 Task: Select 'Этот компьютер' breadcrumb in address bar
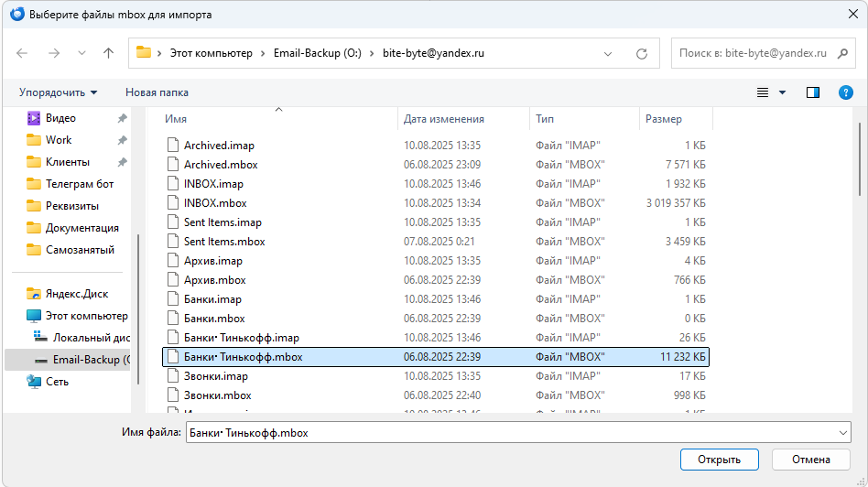tap(211, 53)
